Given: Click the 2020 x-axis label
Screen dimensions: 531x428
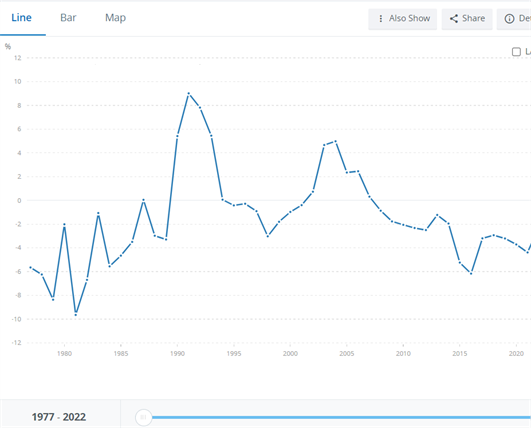Looking at the screenshot, I should click(x=516, y=354).
